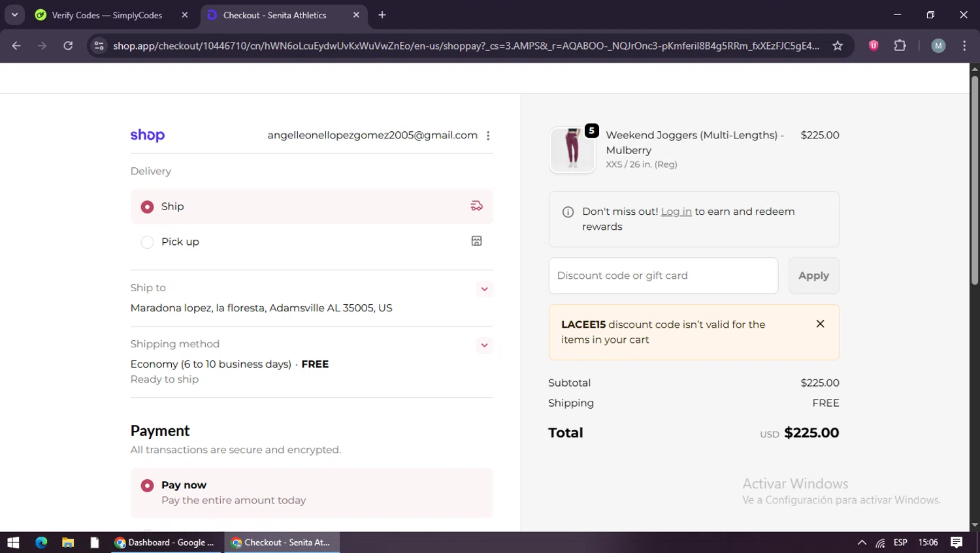Open the browser extensions puzzle icon
980x553 pixels.
pyautogui.click(x=900, y=46)
